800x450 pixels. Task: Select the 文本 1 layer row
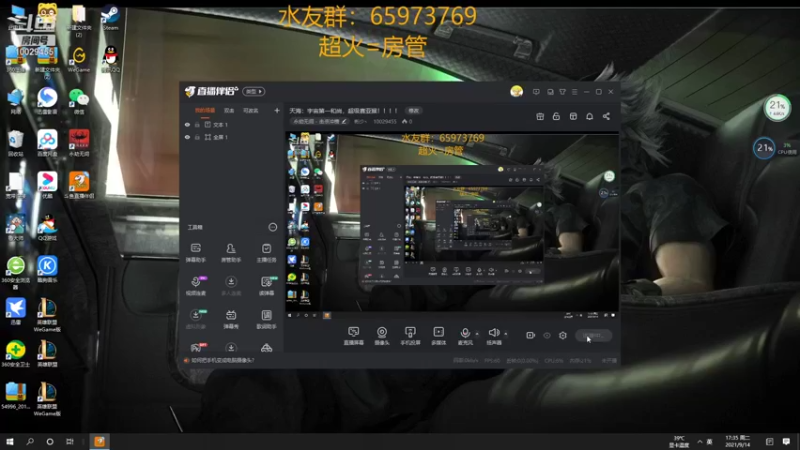[x=232, y=124]
